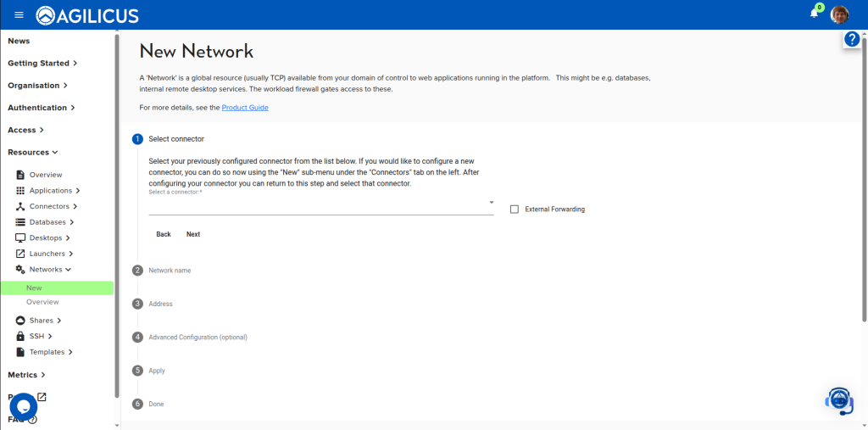Open the help question mark icon
868x430 pixels.
click(852, 39)
